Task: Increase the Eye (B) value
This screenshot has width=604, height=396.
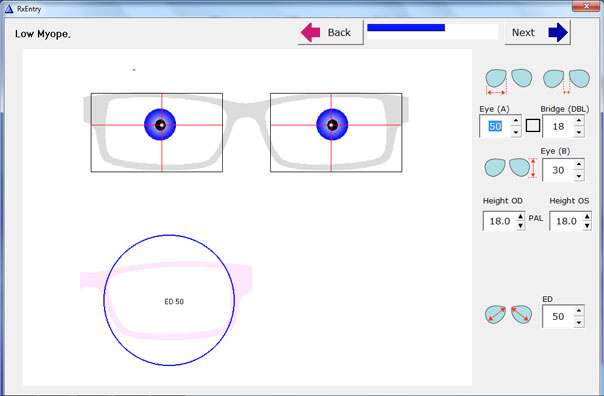Action: point(579,164)
